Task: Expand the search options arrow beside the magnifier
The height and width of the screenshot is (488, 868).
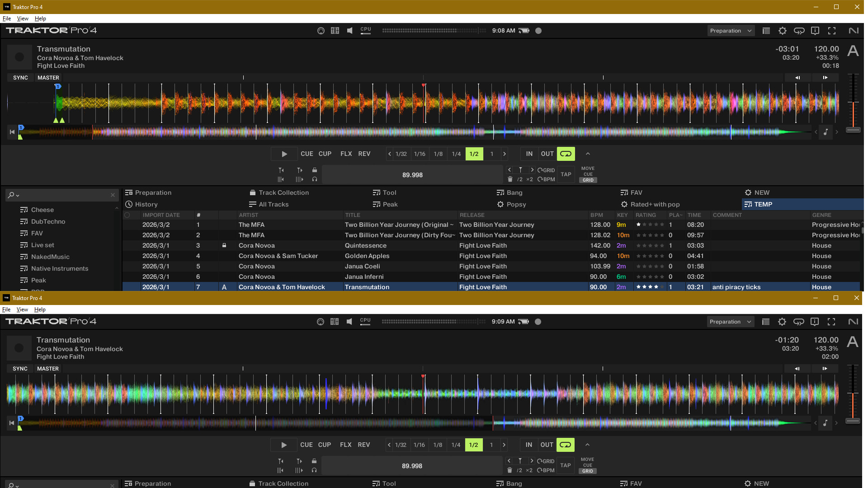Action: click(x=18, y=195)
